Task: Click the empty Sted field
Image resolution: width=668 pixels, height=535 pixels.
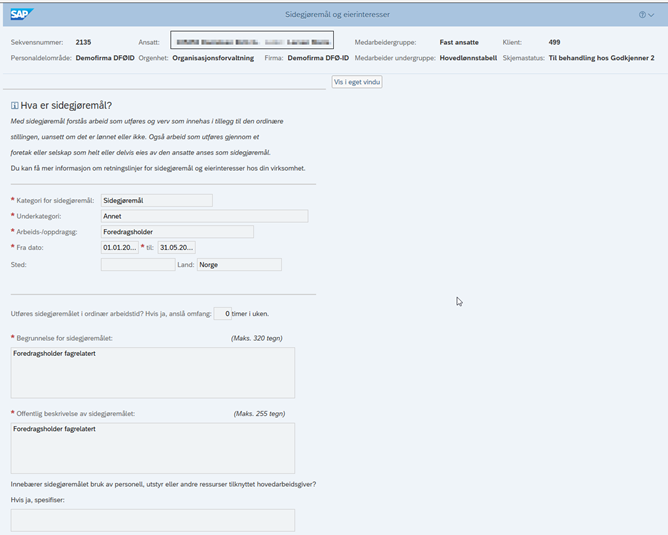Action: point(138,265)
